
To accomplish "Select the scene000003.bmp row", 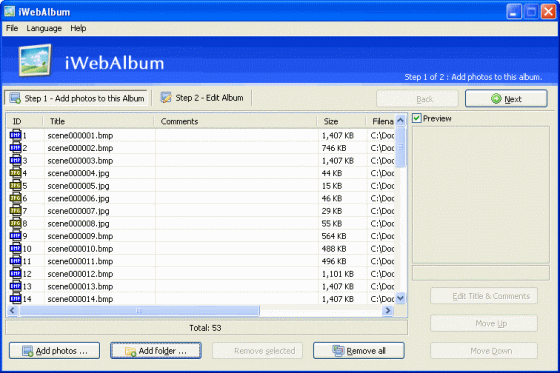I will pyautogui.click(x=201, y=160).
